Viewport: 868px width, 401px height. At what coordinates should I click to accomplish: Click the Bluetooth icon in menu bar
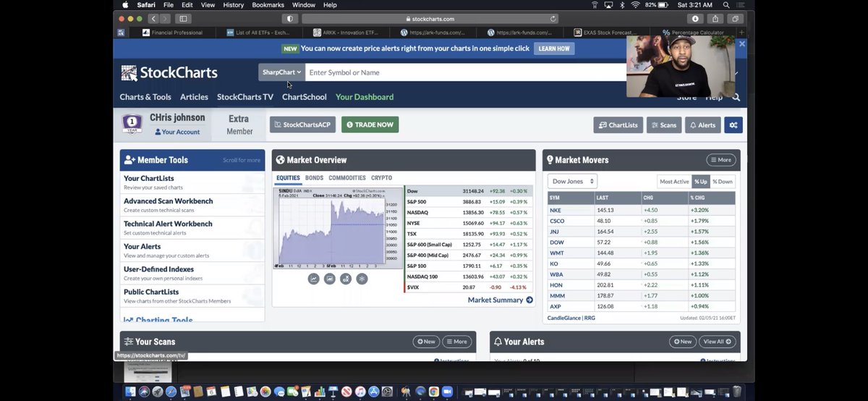[621, 5]
